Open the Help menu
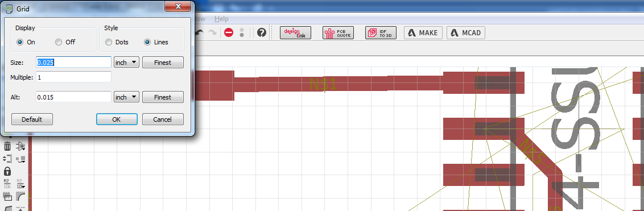The image size is (644, 211). coord(221,19)
